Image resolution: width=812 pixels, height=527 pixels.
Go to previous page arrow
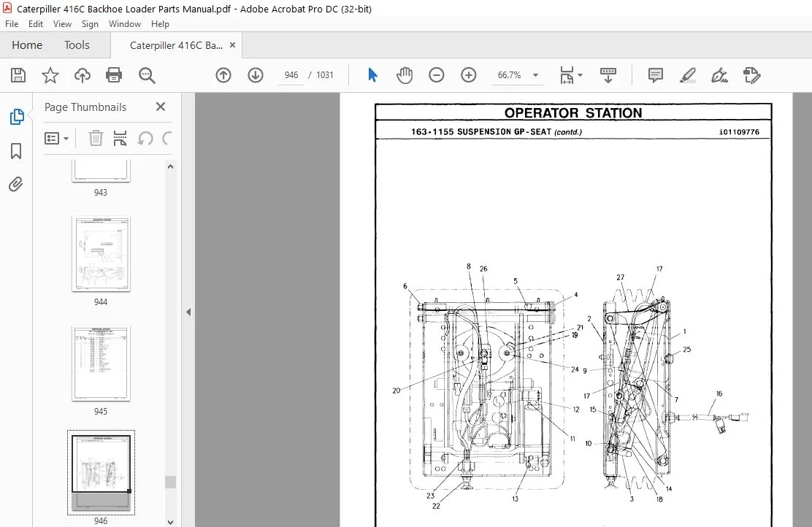(x=223, y=75)
